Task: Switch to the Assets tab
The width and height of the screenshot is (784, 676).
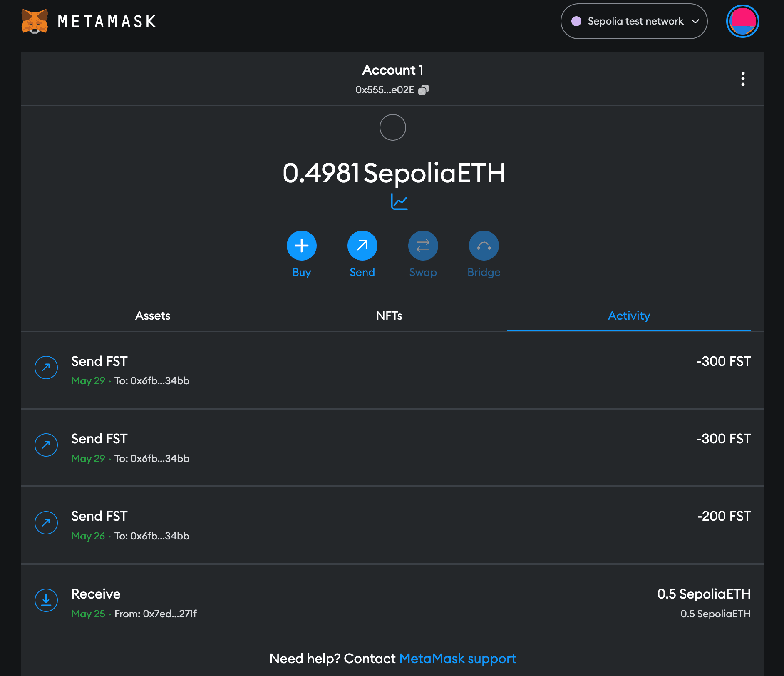Action: point(153,316)
